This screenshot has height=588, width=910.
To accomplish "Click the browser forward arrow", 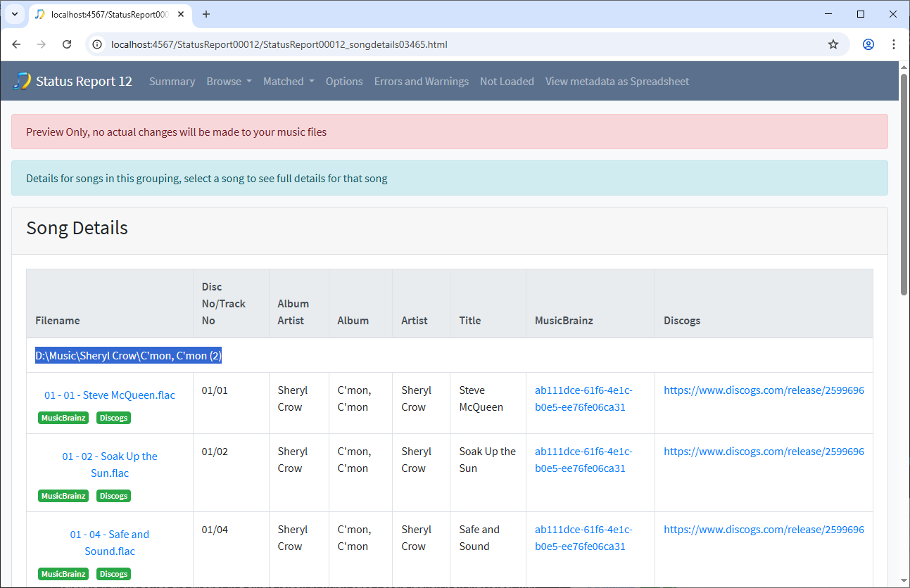I will pos(42,44).
